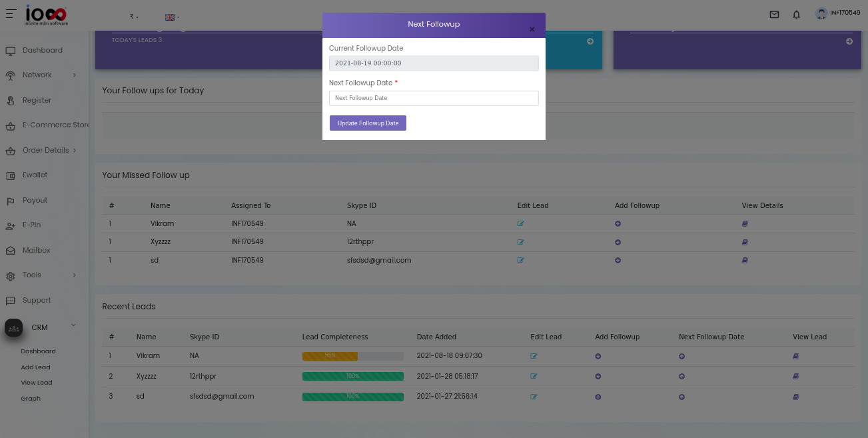Viewport: 868px width, 438px height.
Task: Open CRM Dashboard submenu item
Action: (38, 351)
